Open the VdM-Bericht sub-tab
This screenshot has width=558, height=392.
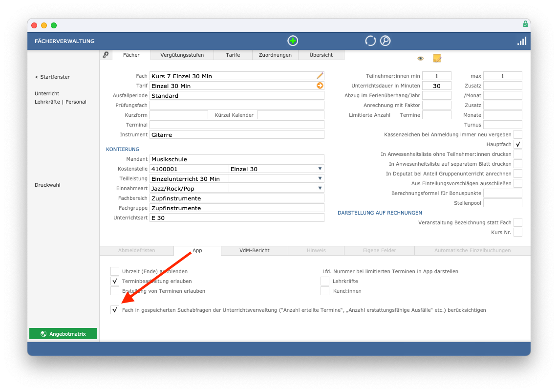255,251
